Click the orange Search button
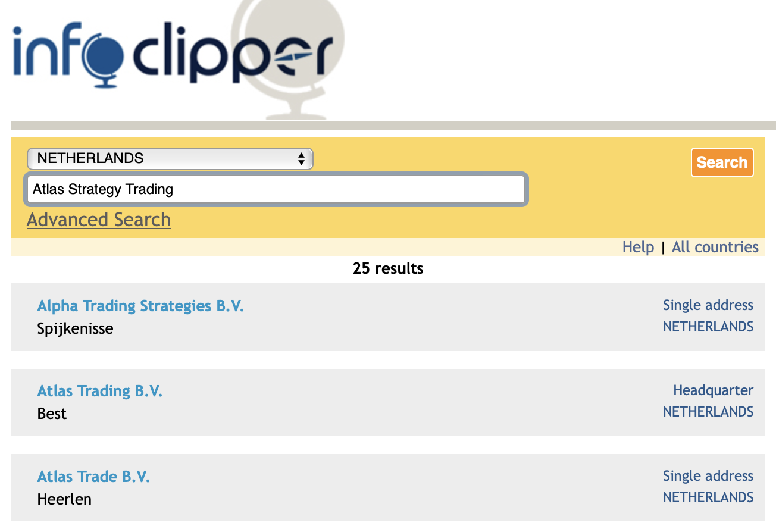The image size is (776, 532). 722,162
